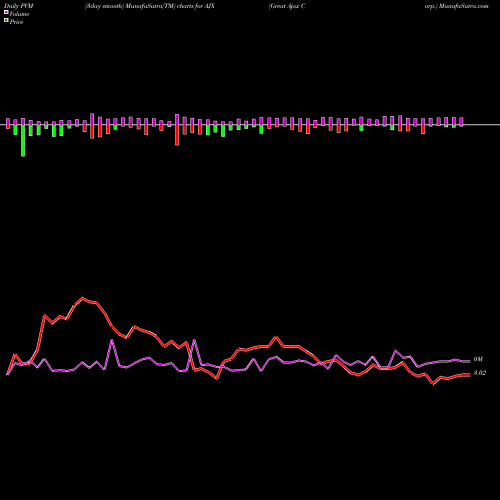The width and height of the screenshot is (500, 500).
Task: Click the '(Great Ajax C' company name text
Action: (x=287, y=6)
